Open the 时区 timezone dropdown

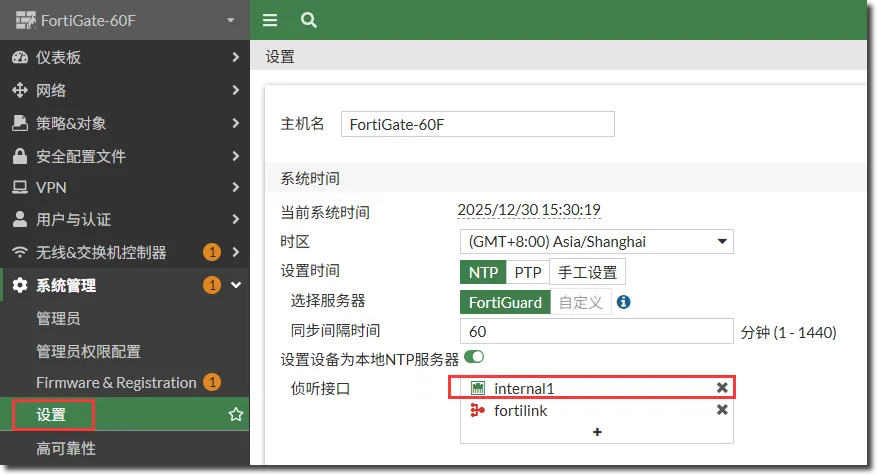(x=596, y=242)
